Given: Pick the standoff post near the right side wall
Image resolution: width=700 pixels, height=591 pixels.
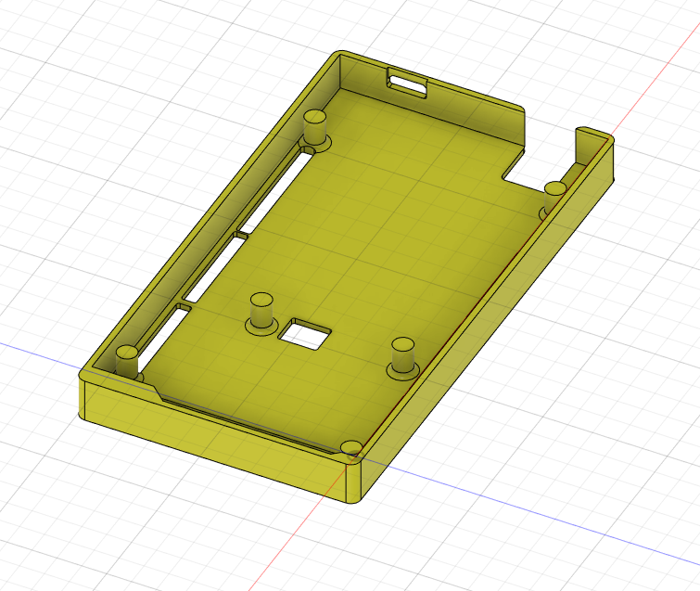Looking at the screenshot, I should pyautogui.click(x=402, y=359).
